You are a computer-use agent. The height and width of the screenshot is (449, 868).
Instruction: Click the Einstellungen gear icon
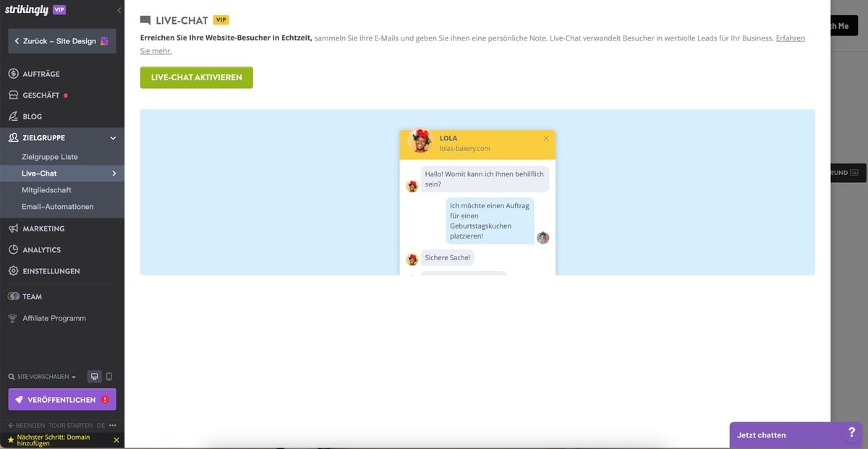click(13, 271)
